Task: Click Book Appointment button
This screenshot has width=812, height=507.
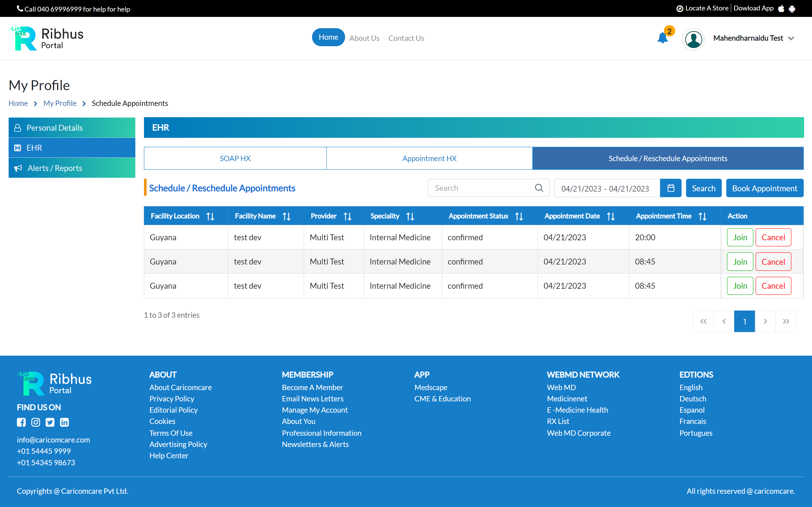Action: click(x=764, y=188)
